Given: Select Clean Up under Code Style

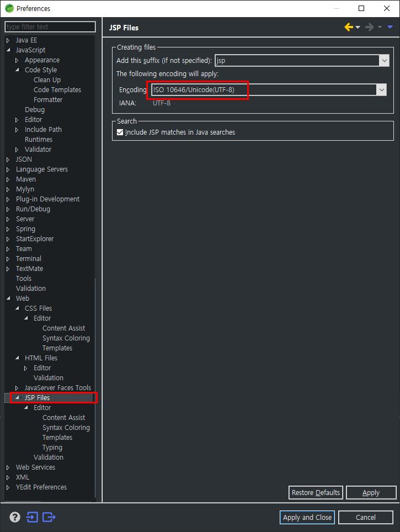Looking at the screenshot, I should 47,80.
